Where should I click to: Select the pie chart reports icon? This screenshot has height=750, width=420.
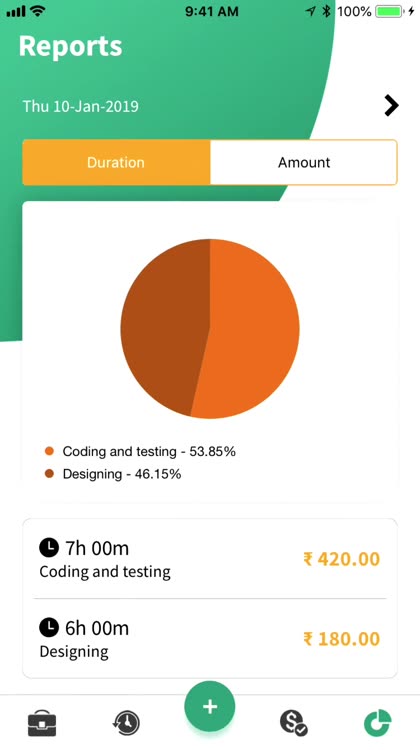coord(378,723)
